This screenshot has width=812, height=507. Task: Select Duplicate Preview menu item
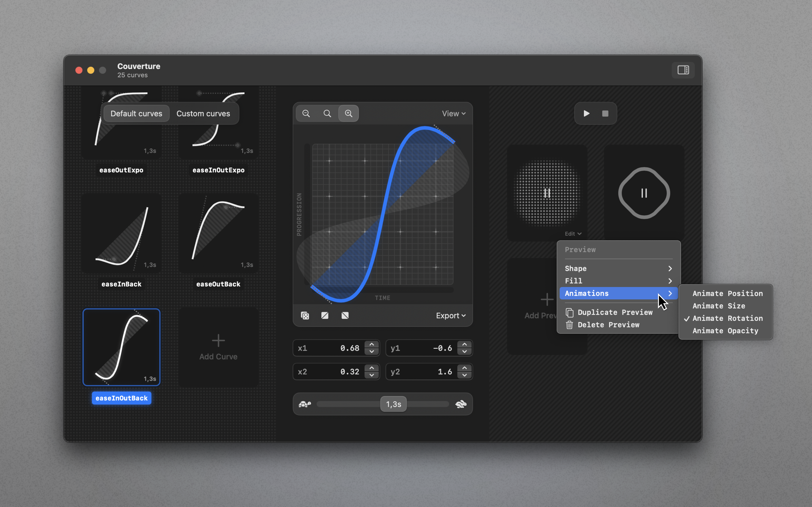[x=615, y=312]
